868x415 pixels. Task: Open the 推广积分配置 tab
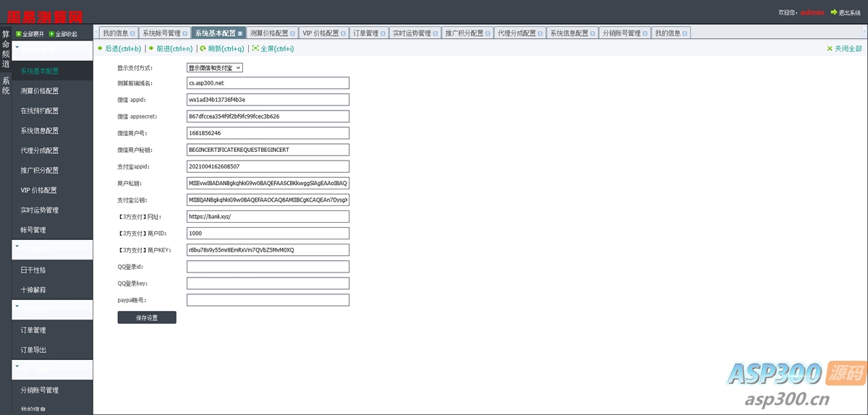tap(467, 33)
